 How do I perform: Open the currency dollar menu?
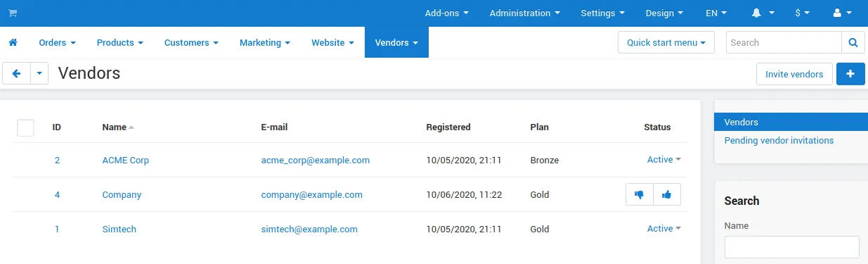tap(802, 13)
